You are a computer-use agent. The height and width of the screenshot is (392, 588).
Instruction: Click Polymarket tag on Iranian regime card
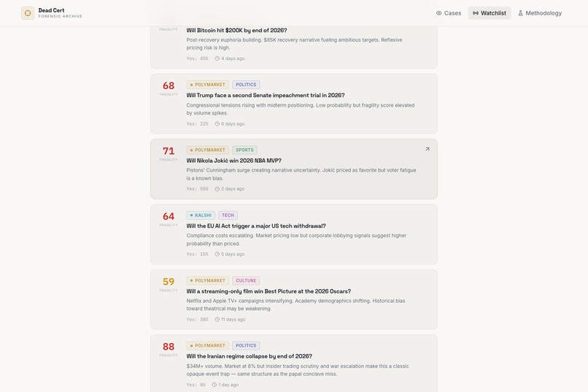(x=208, y=345)
